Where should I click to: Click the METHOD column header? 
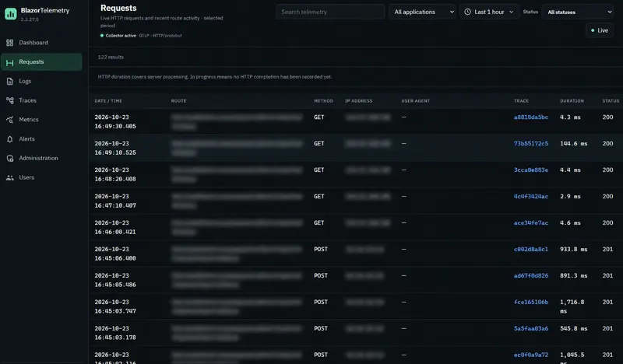coord(323,101)
